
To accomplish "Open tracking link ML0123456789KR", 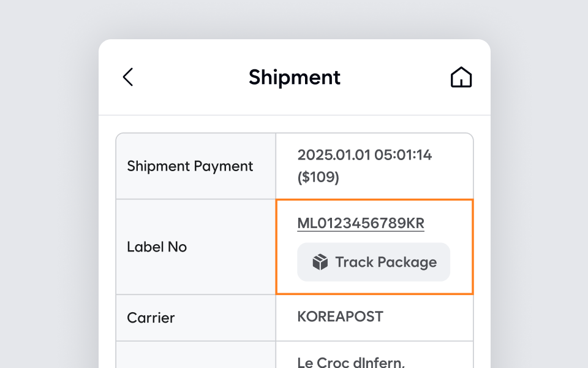I will (361, 223).
